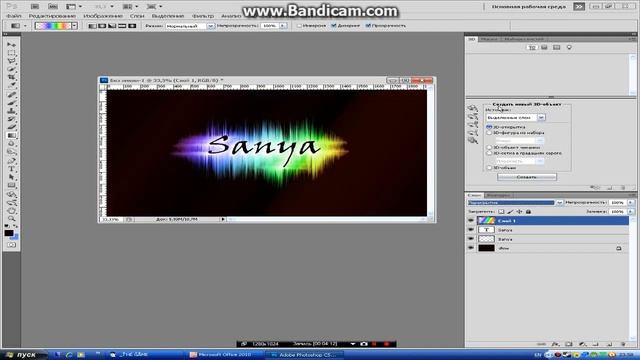
Task: Switch to the Маски panel tab
Action: (489, 39)
